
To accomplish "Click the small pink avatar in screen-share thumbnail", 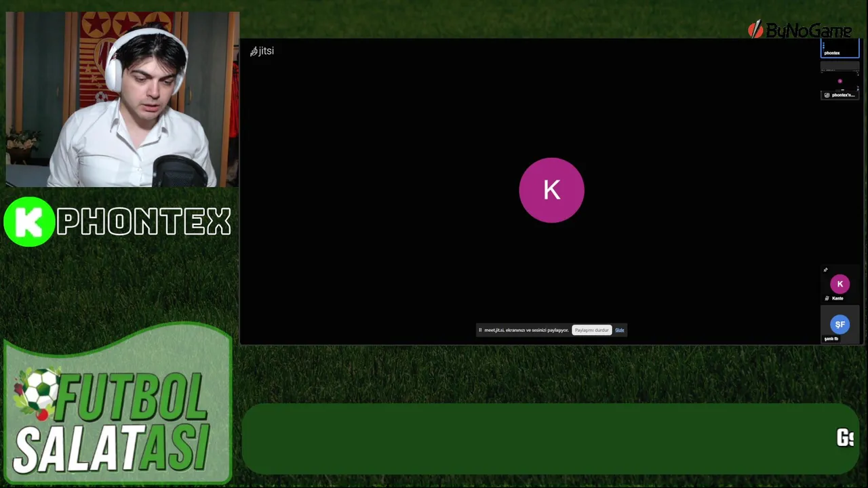I will click(x=840, y=81).
